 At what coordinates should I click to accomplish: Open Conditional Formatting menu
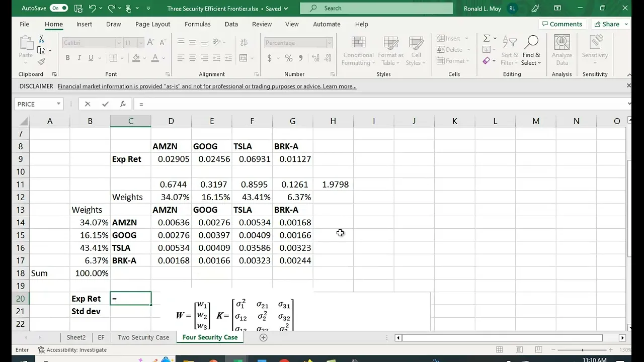[x=358, y=51]
